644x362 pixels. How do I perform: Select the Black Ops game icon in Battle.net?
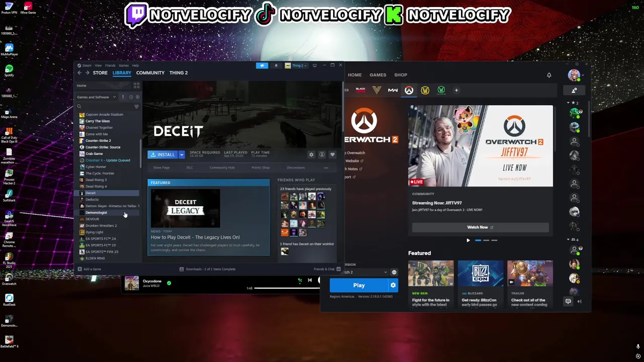click(x=360, y=90)
